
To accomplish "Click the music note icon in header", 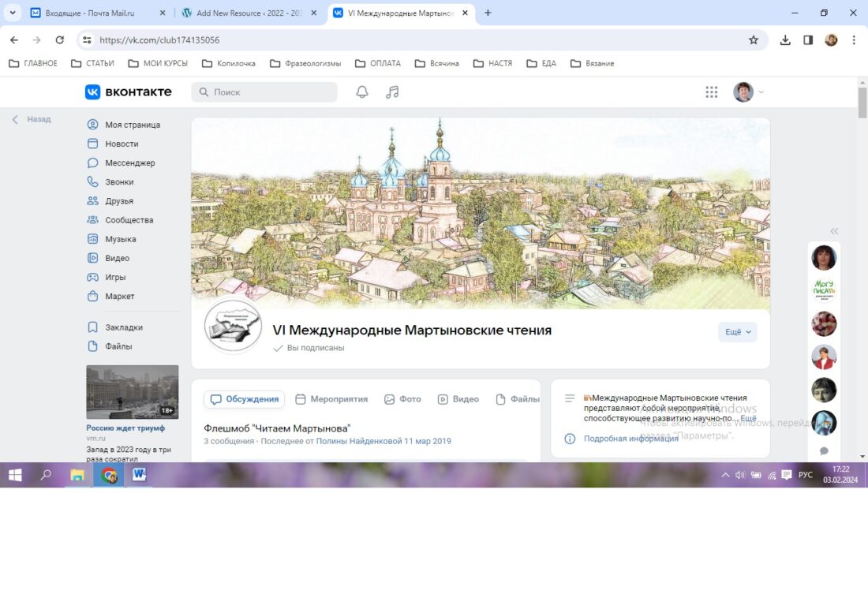I will pos(392,92).
